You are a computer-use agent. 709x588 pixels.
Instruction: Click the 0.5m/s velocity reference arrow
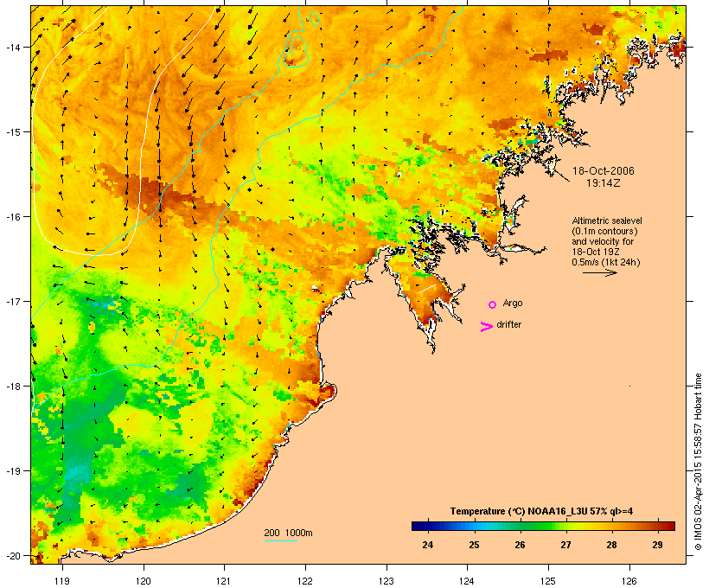click(599, 272)
